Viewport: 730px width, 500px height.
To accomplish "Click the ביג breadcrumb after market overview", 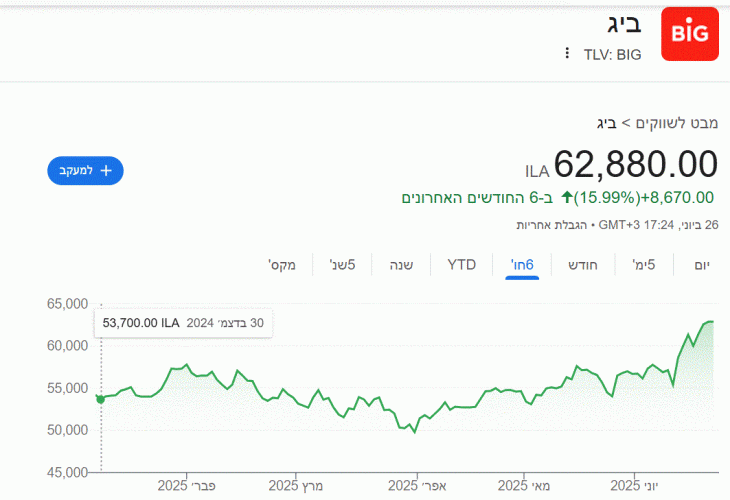I will (x=606, y=123).
